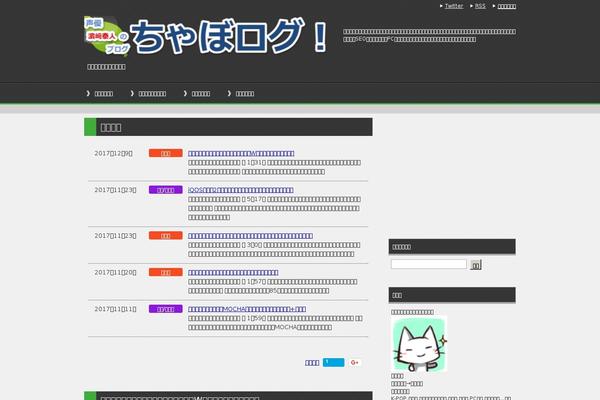Screen dimensions: 600x400
Task: Click the ちゃぼログ! blog logo banner
Action: [205, 36]
